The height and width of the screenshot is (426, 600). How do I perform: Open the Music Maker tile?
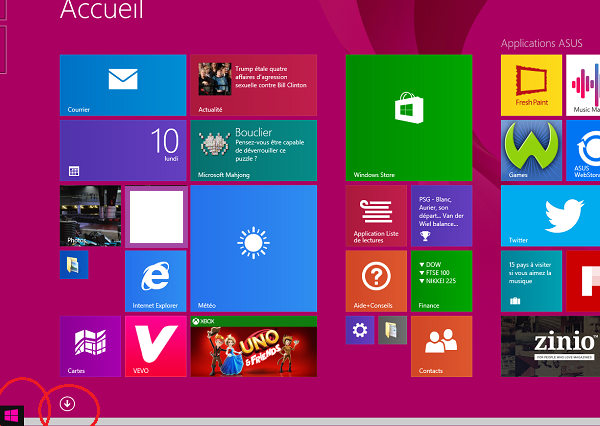click(583, 85)
